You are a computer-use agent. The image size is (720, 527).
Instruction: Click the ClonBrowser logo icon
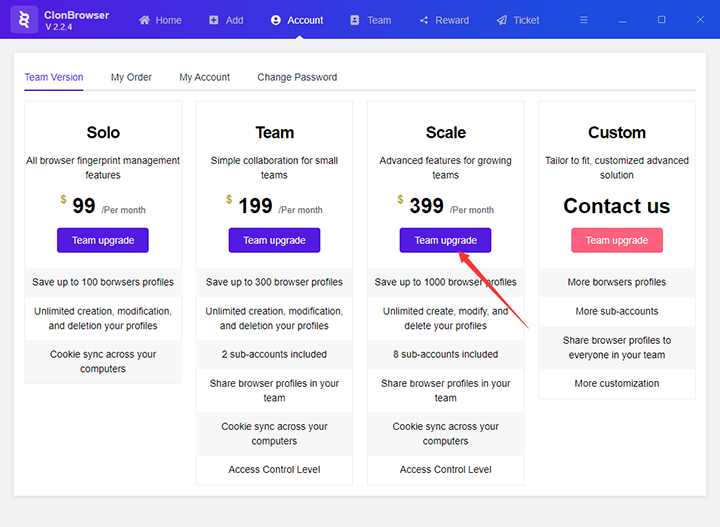24,20
